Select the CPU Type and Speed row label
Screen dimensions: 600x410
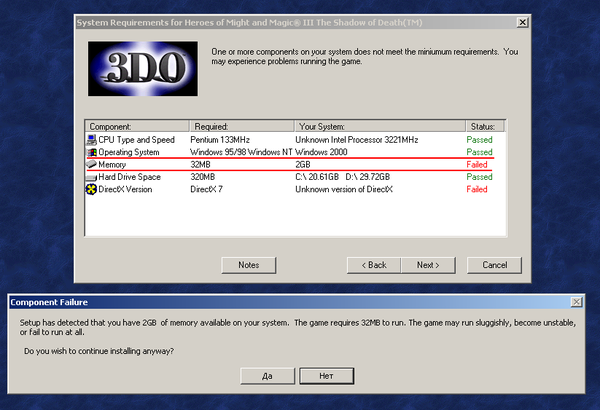tap(137, 140)
